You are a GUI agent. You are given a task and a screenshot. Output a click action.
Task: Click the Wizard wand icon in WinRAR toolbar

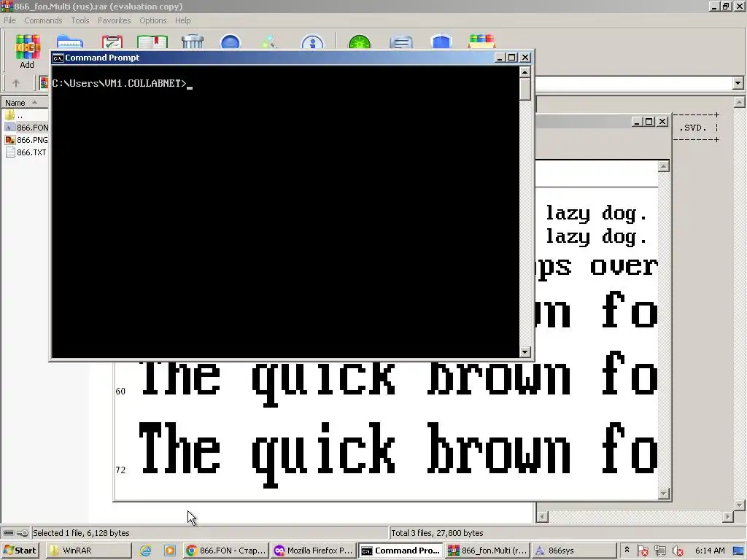(269, 42)
